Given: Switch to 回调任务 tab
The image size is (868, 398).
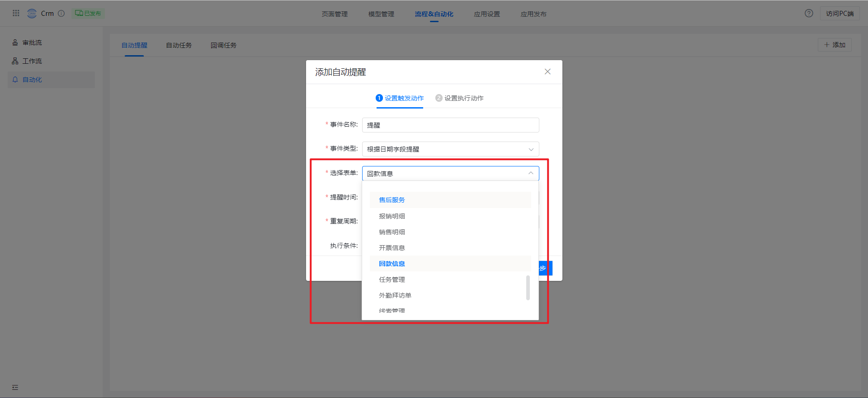Looking at the screenshot, I should point(223,45).
